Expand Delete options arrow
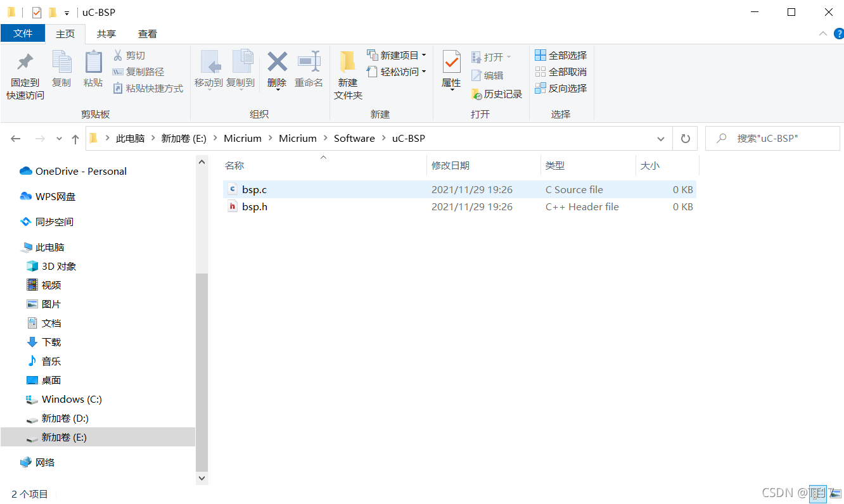The width and height of the screenshot is (844, 504). 277,90
